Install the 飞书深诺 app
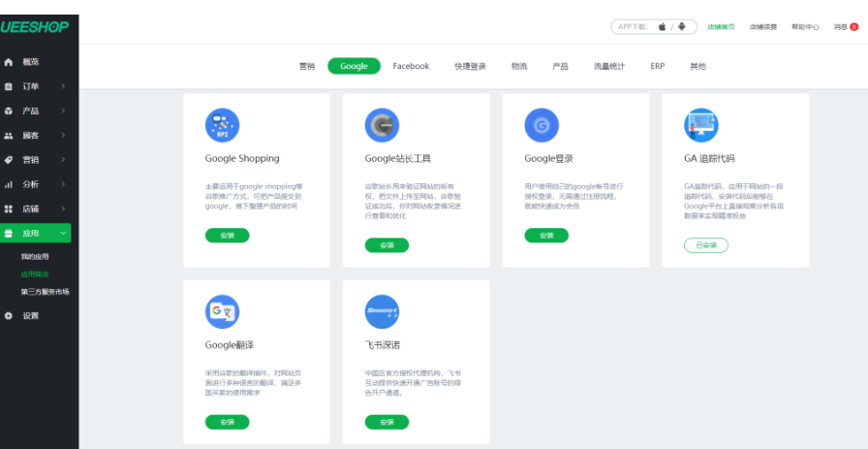This screenshot has height=449, width=868. [387, 423]
